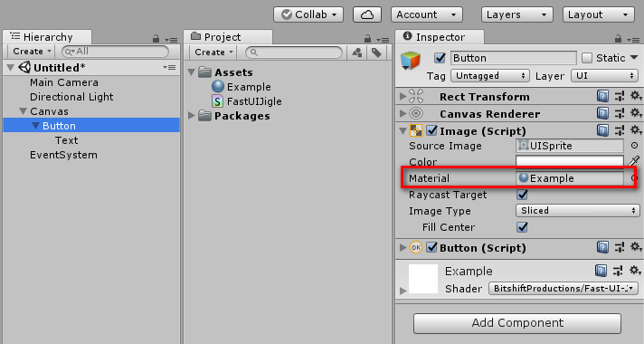The width and height of the screenshot is (644, 344).
Task: Select the Canvas object row
Action: pos(91,111)
